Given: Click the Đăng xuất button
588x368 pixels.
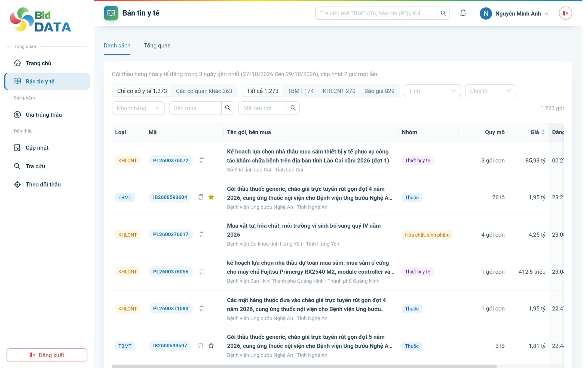Looking at the screenshot, I should pyautogui.click(x=47, y=355).
